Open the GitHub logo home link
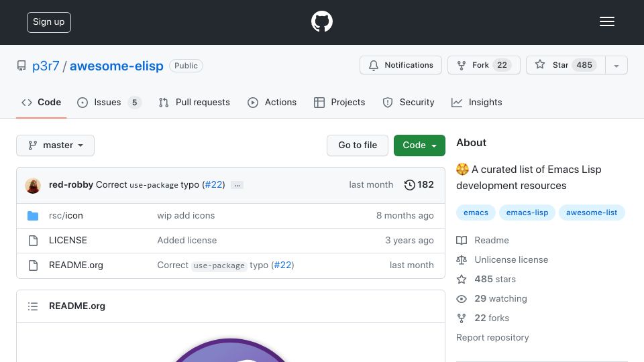The image size is (644, 362). (321, 21)
